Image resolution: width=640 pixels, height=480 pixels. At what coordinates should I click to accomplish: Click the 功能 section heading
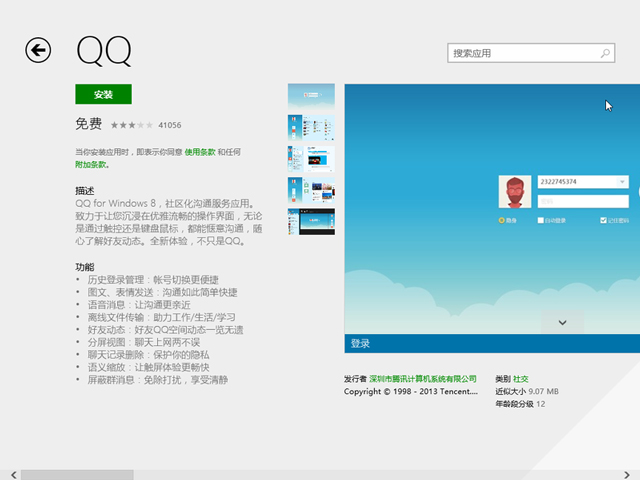(84, 267)
